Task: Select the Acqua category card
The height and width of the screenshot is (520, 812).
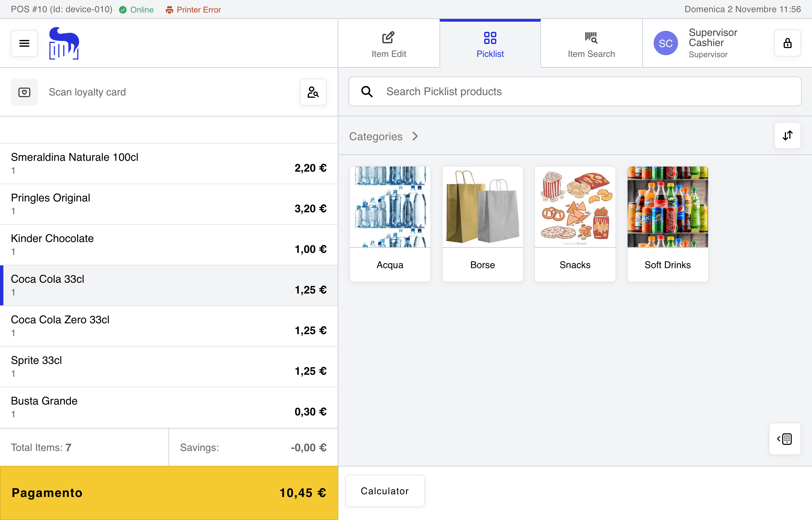Action: pos(390,223)
